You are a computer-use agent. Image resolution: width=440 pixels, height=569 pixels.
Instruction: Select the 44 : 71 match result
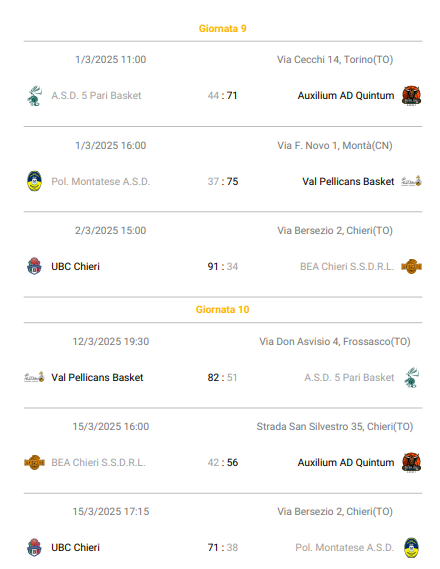tap(222, 96)
